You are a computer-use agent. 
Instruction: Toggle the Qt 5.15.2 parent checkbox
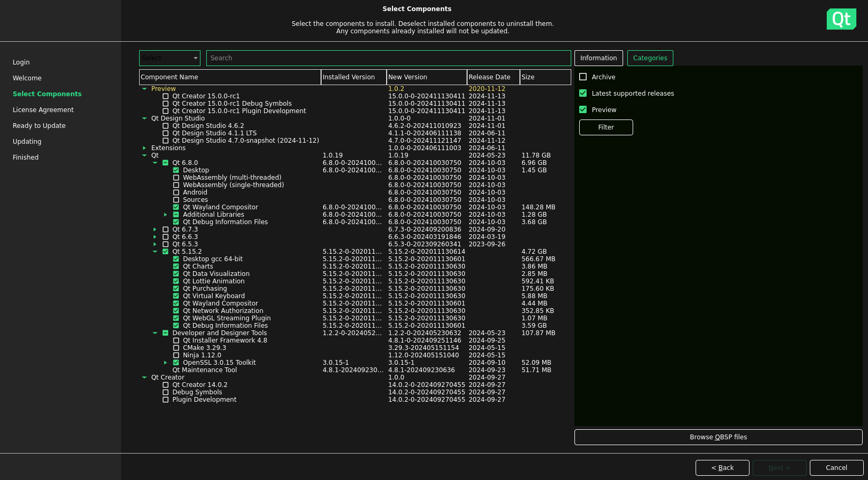[166, 252]
